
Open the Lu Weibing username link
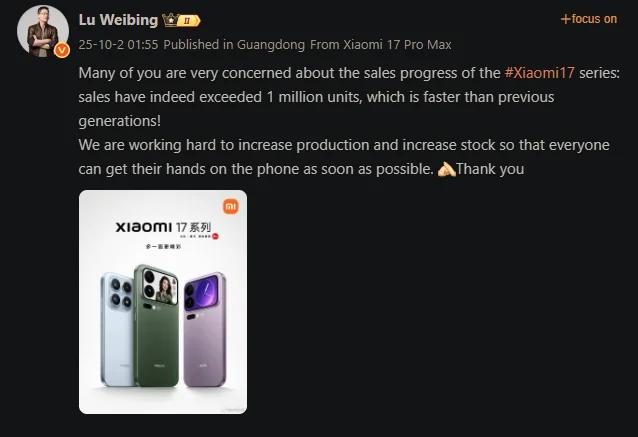[118, 20]
